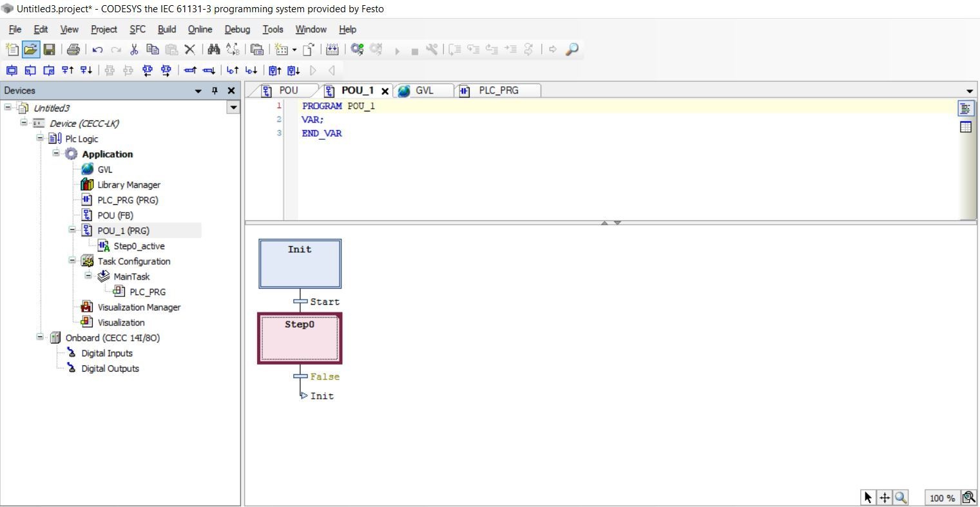
Task: Insert an SFC step-transition using the first SFC toolbar icon
Action: click(12, 70)
